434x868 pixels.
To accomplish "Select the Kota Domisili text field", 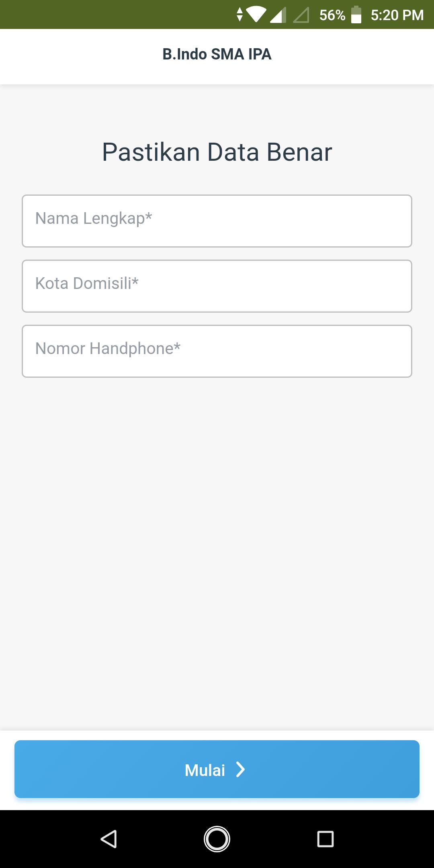I will click(217, 286).
